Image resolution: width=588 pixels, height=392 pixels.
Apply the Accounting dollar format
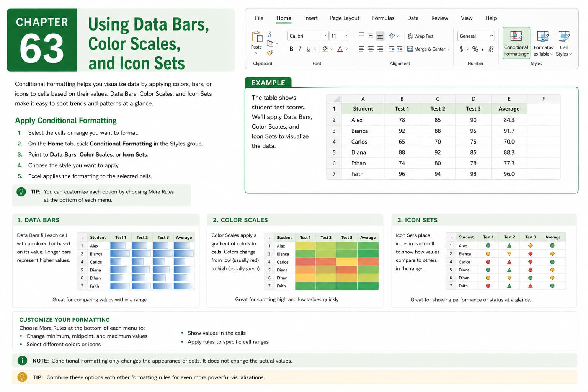[x=461, y=49]
